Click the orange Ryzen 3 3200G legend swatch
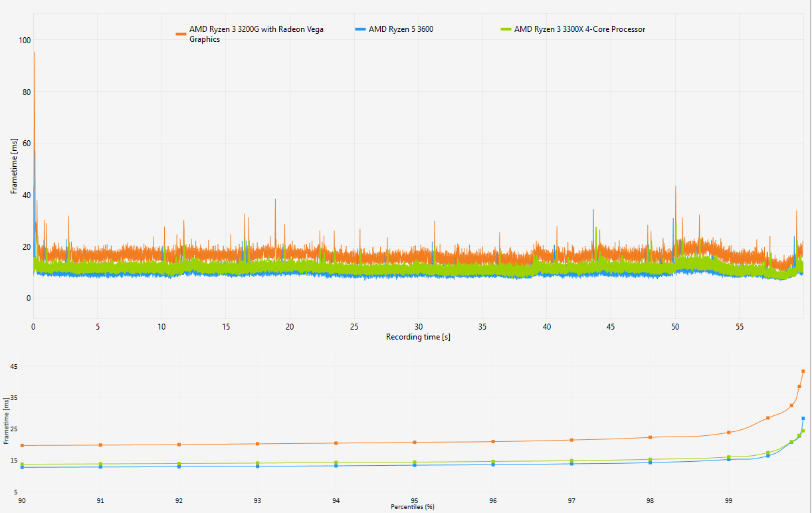The image size is (812, 513). [181, 33]
